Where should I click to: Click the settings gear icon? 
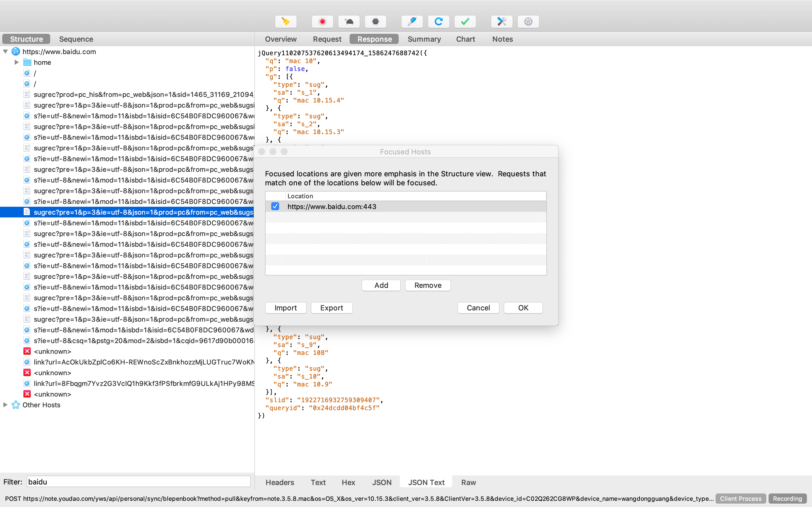[527, 22]
